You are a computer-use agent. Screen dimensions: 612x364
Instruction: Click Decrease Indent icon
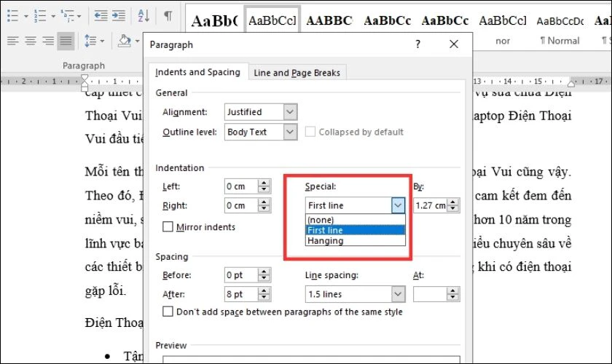(101, 16)
